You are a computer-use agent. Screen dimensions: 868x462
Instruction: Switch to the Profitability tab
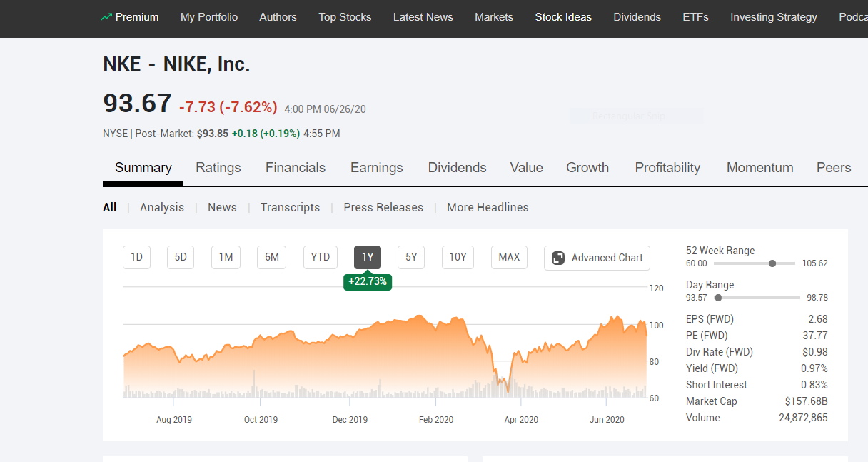[x=667, y=168]
